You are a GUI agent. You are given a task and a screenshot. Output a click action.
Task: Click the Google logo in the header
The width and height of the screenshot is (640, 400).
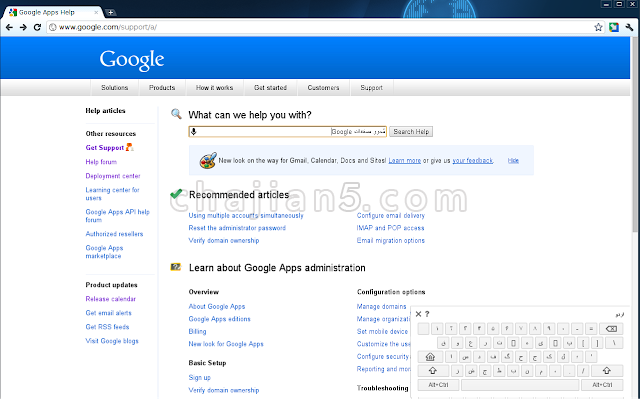pos(132,60)
